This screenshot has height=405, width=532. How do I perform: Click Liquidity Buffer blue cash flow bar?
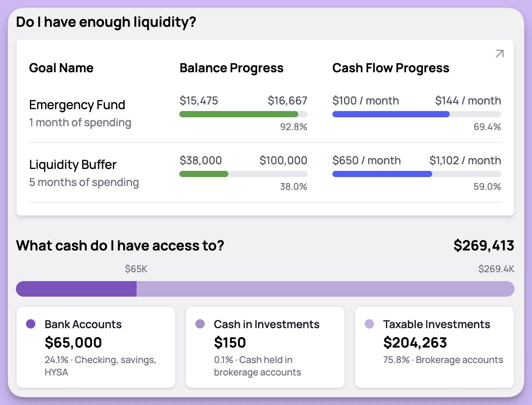[382, 174]
